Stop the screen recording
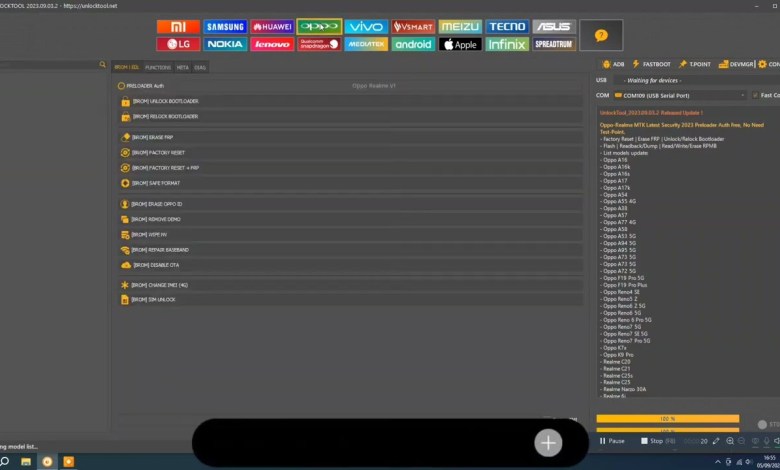This screenshot has width=780, height=470. 658,441
